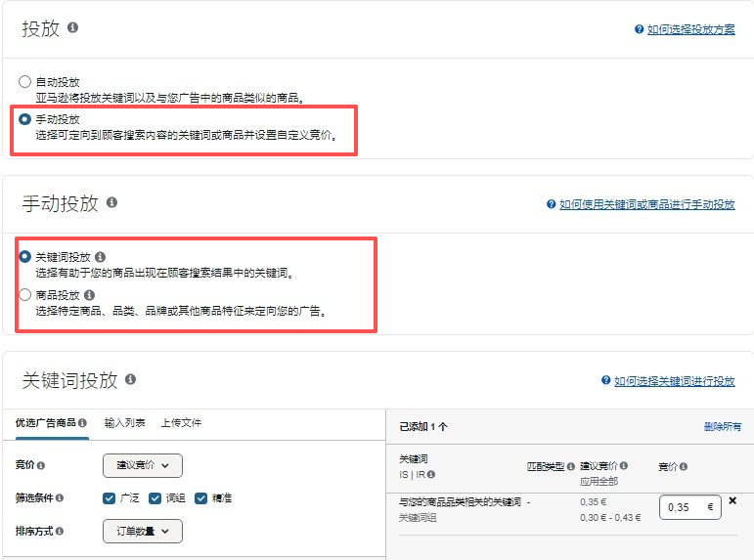Screen dimensions: 754x560
Task: Toggle 广泛 match checkbox
Action: coord(110,498)
